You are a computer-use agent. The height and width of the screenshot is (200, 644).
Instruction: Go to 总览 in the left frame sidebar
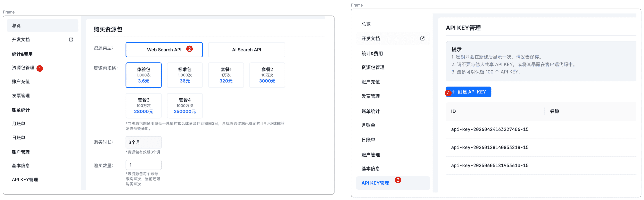(x=17, y=26)
